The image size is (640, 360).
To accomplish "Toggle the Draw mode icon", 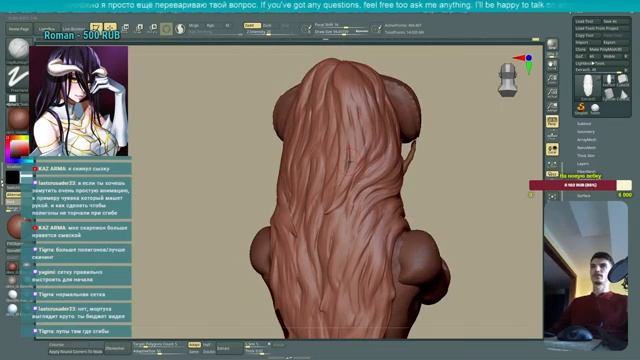I will pos(110,28).
